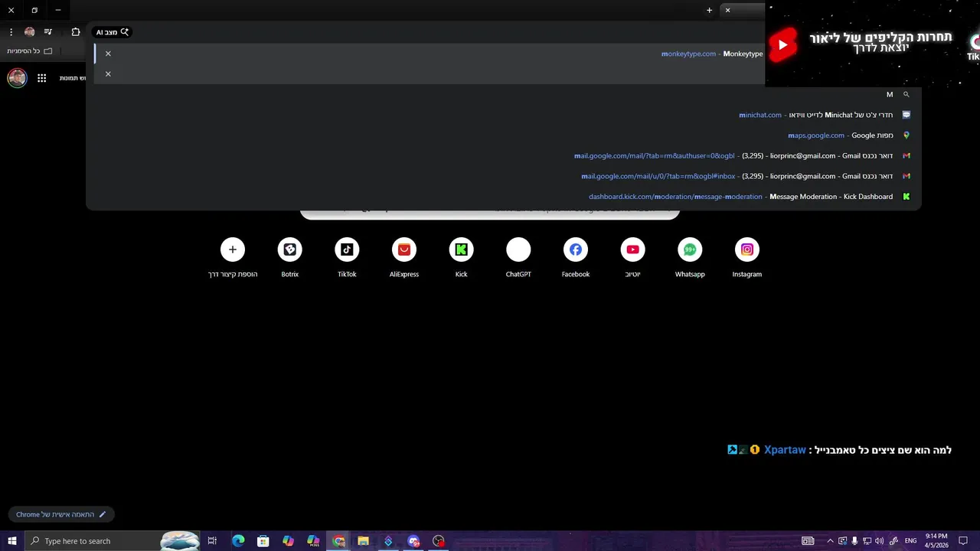980x551 pixels.
Task: Click the Xpartaw username in chat overlay
Action: (x=785, y=450)
